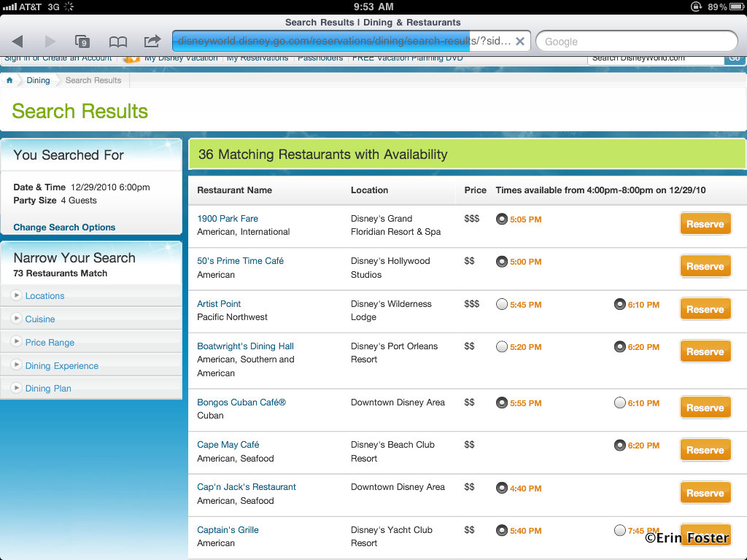
Task: Expand the Price Range filter
Action: [x=50, y=343]
